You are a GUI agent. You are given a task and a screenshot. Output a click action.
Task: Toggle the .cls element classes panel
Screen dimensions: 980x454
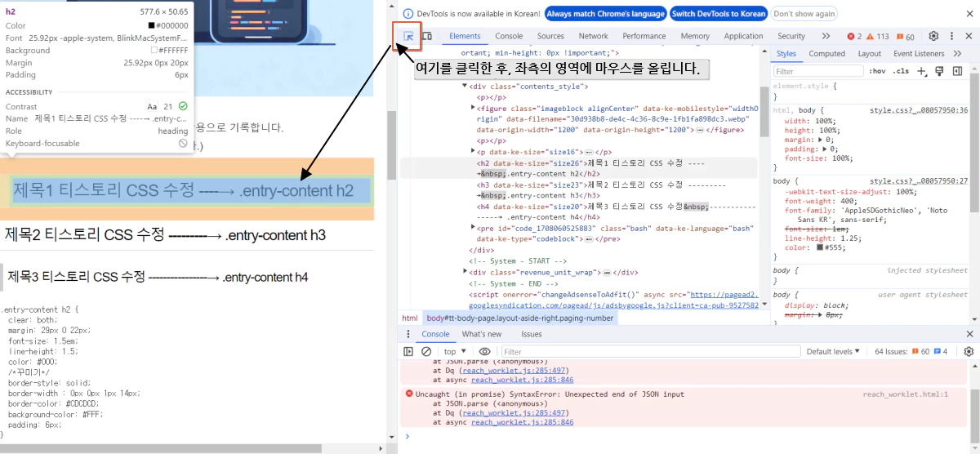click(x=901, y=71)
